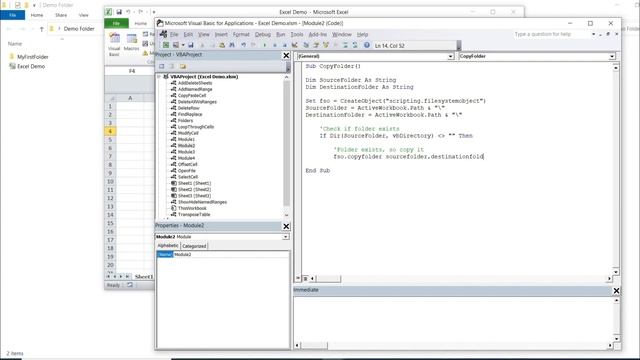Click code window horizontal scrollbar right arrow
The height and width of the screenshot is (360, 640).
click(x=609, y=278)
